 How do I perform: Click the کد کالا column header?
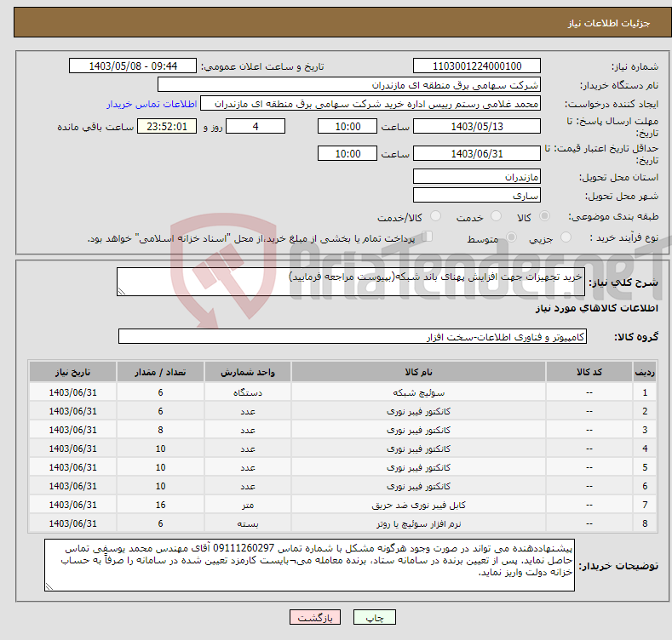[x=589, y=372]
